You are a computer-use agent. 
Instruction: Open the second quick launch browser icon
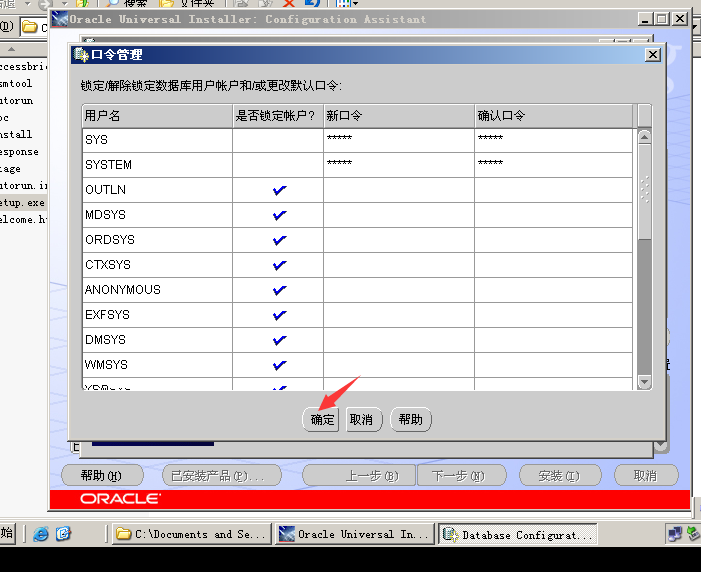coord(63,534)
